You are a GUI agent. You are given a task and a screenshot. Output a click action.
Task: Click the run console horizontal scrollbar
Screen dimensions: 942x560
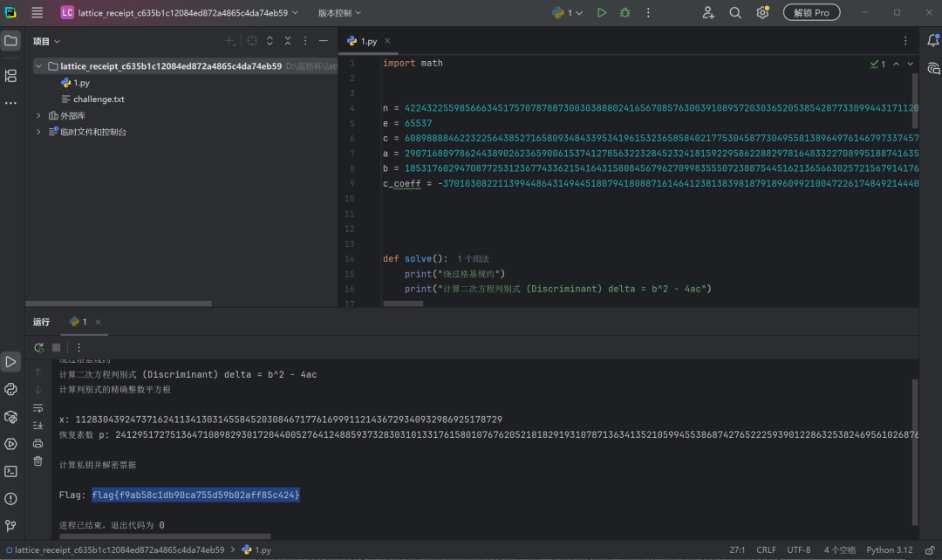click(165, 536)
